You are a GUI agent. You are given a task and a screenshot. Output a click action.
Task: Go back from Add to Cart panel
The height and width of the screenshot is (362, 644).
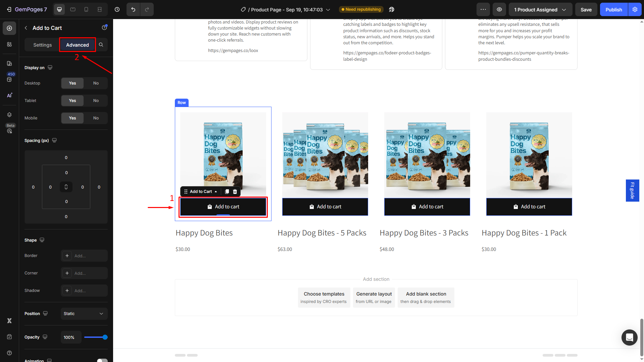[x=26, y=28]
